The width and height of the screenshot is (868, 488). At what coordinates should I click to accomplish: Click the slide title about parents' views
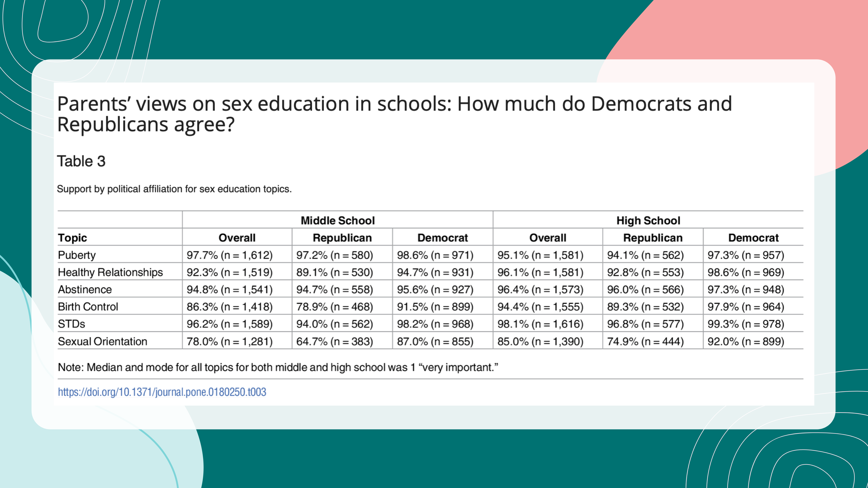pos(394,114)
